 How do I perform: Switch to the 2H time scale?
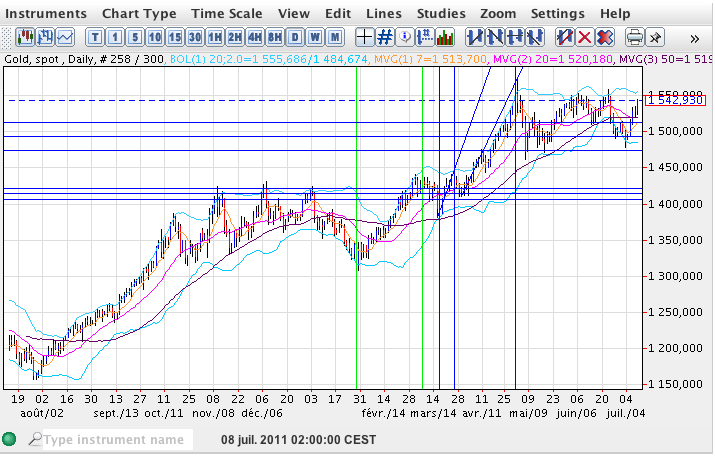[x=235, y=37]
